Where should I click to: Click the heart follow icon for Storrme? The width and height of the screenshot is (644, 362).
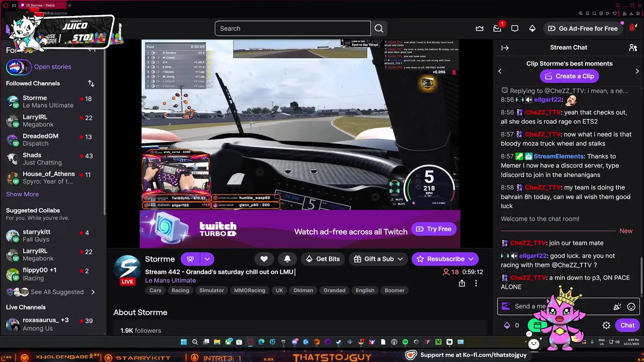[264, 259]
